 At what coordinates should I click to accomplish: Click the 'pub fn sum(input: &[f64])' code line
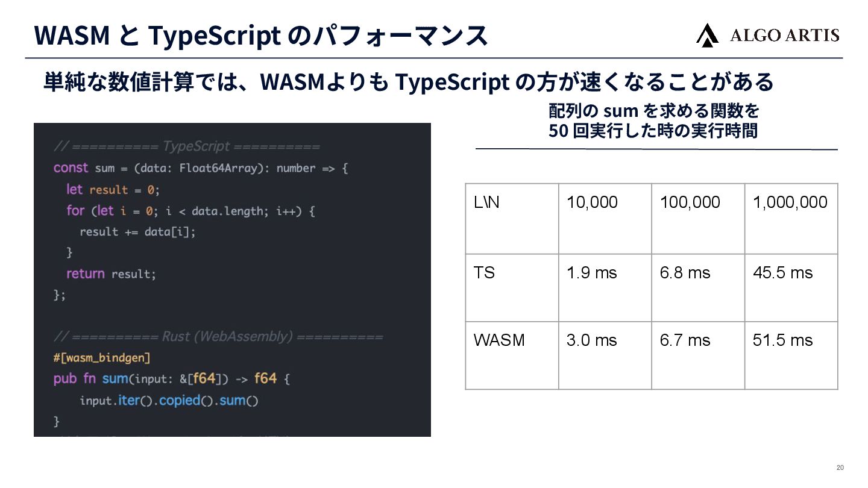(x=172, y=379)
